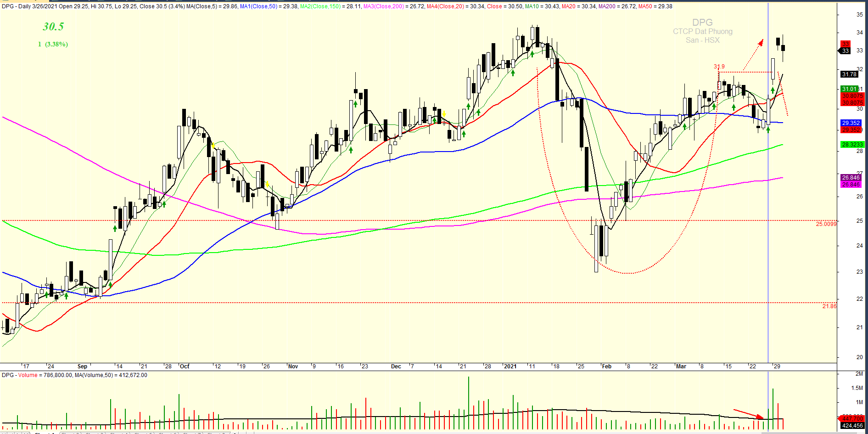This screenshot has width=868, height=434.
Task: Click the green 31.01 moving average label
Action: click(x=849, y=89)
